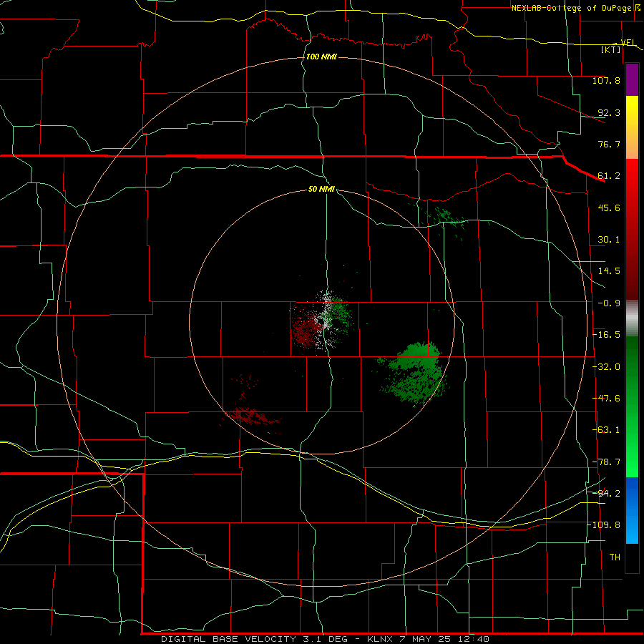Click the 76.7 velocity scale value
This screenshot has width=644, height=644.
(609, 144)
